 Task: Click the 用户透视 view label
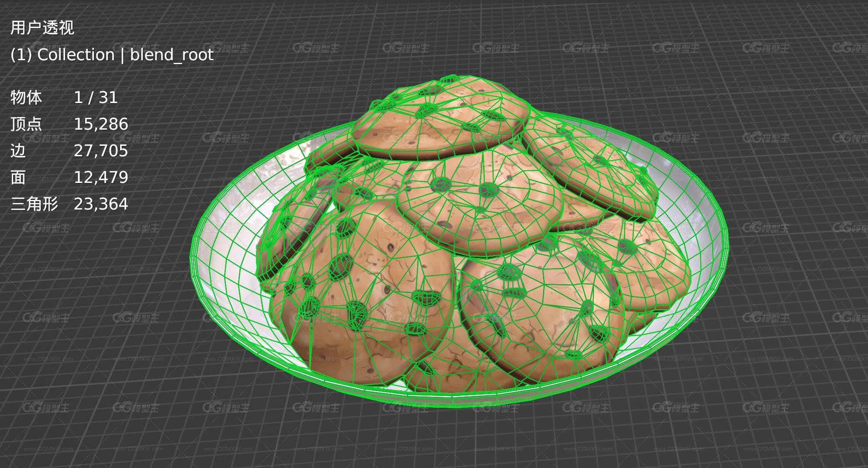[x=42, y=28]
